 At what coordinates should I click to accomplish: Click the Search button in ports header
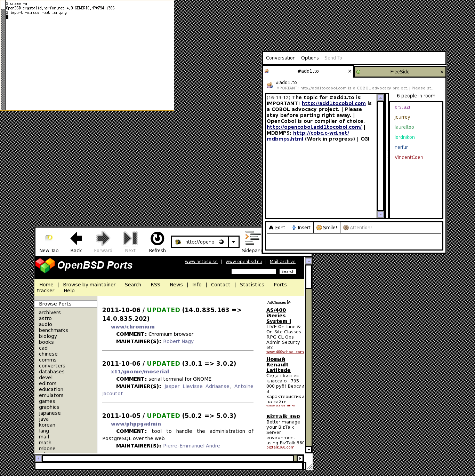[288, 271]
